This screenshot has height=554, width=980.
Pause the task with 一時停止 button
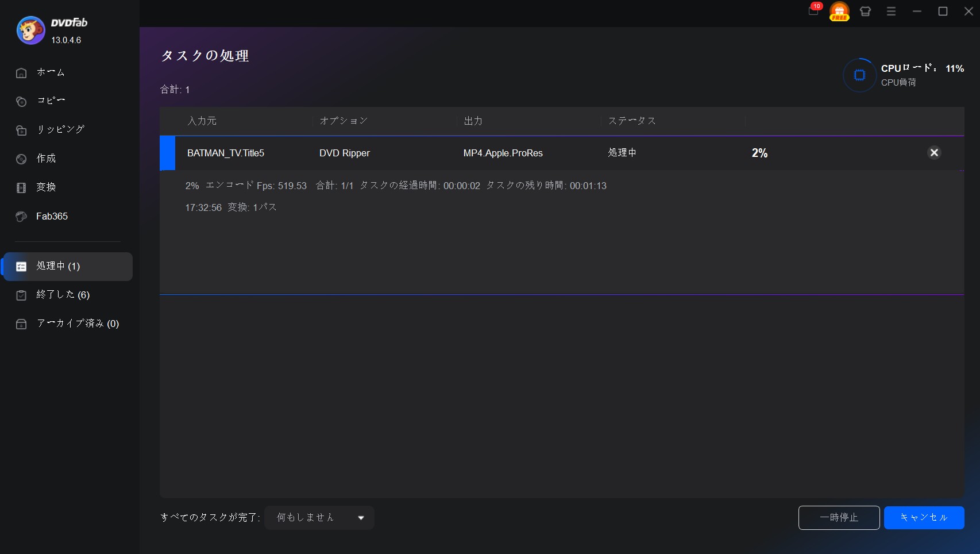[x=839, y=518]
